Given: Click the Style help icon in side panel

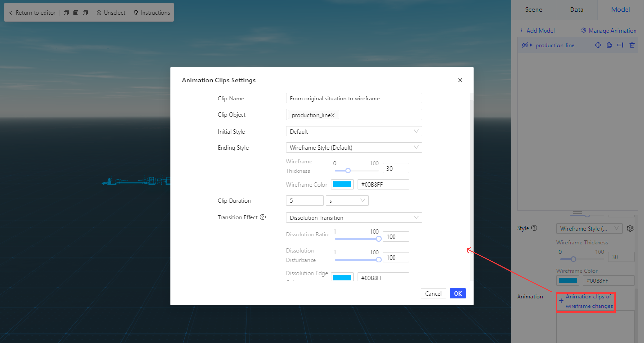Looking at the screenshot, I should click(x=534, y=228).
